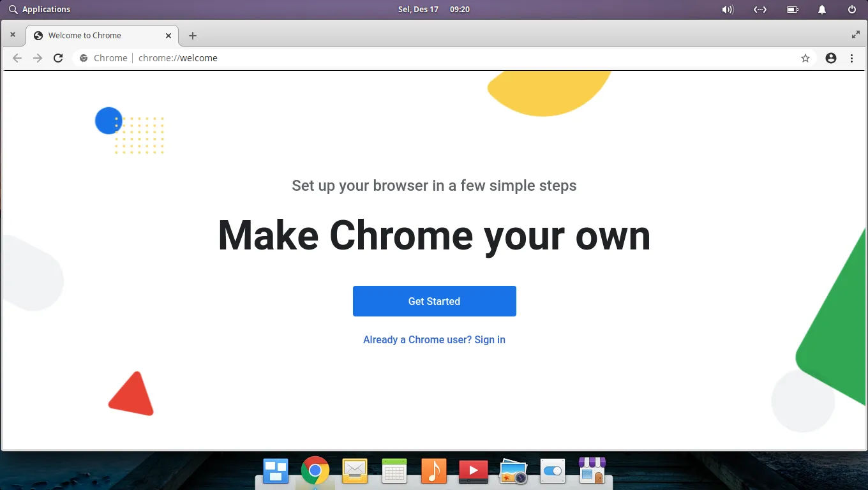Click the chrome://welcome address bar
The height and width of the screenshot is (490, 868).
444,58
